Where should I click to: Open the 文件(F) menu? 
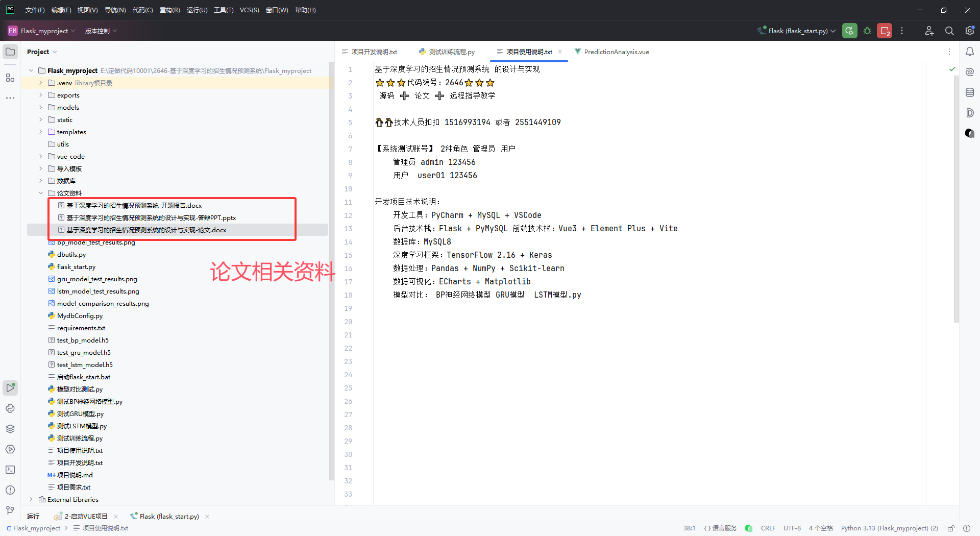pyautogui.click(x=35, y=10)
